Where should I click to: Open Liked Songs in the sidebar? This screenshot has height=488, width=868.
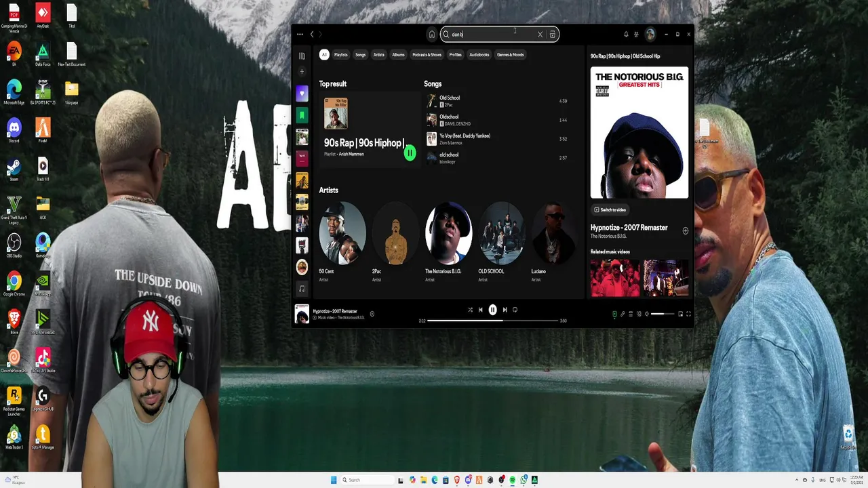302,94
